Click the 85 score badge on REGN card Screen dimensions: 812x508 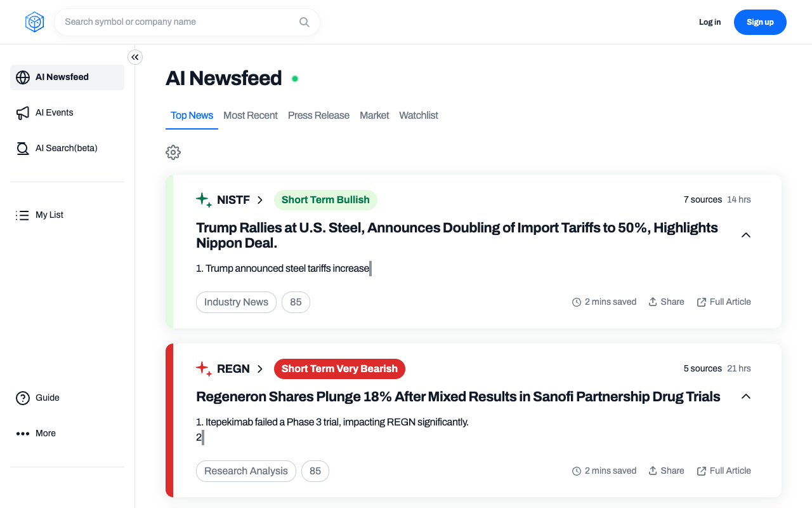[315, 471]
